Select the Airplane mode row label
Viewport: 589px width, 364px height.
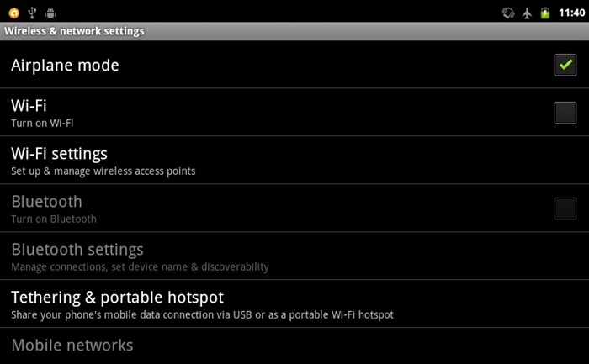pos(65,66)
